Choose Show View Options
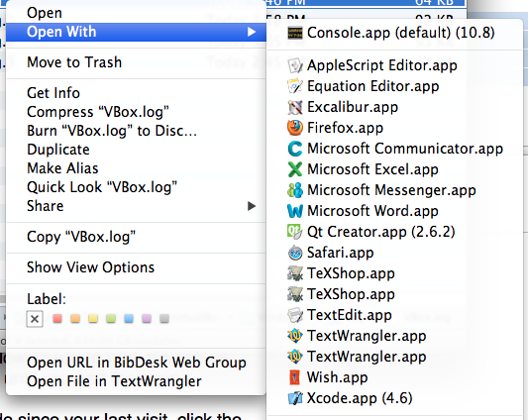 136,267
